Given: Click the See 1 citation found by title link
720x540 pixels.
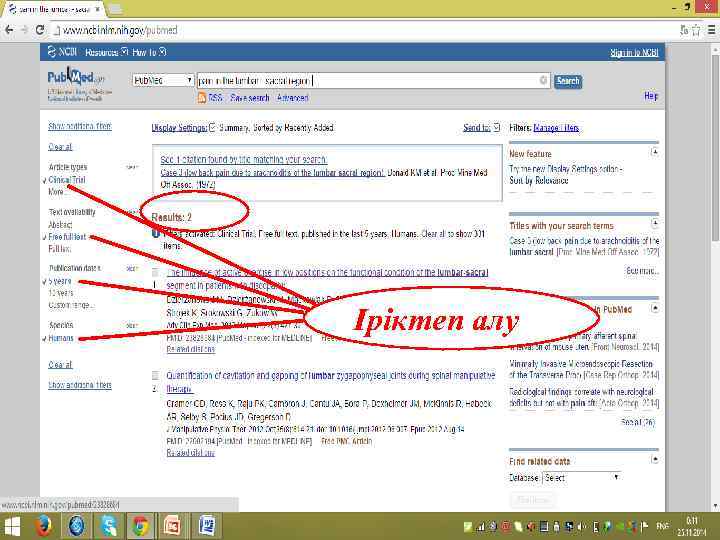Looking at the screenshot, I should [x=244, y=159].
